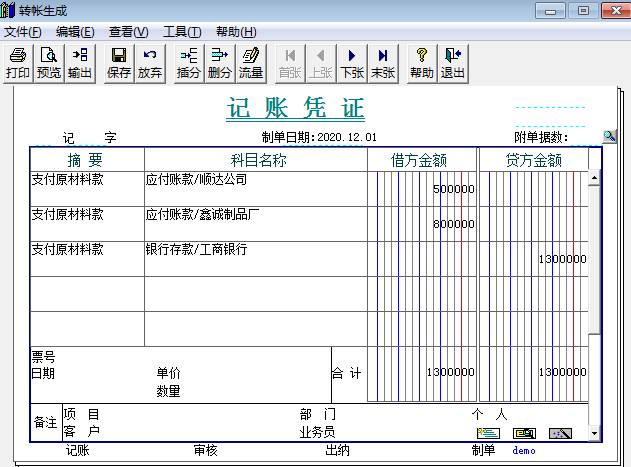Click the Export (输出) toolbar icon
The image size is (631, 467).
point(80,63)
